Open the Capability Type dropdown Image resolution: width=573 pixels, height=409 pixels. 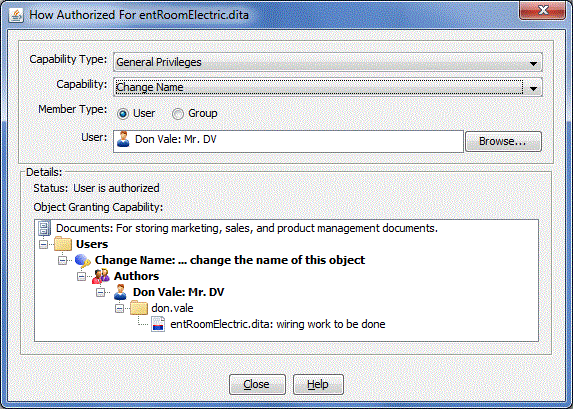tap(327, 62)
